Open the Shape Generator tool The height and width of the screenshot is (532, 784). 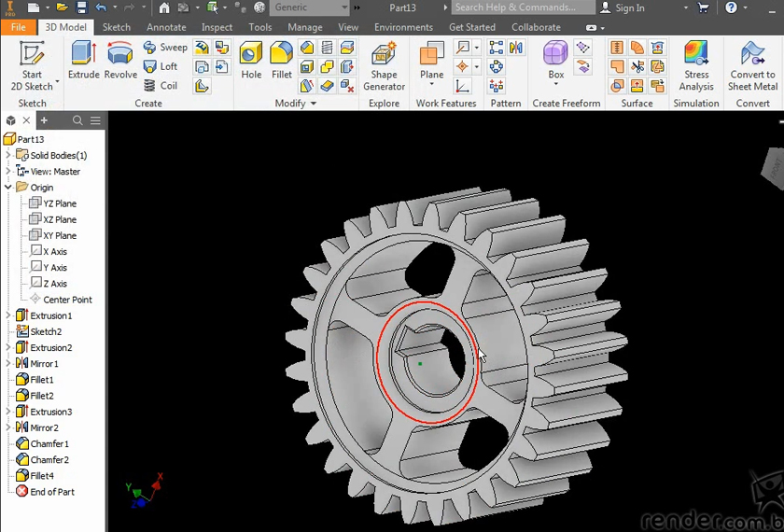coord(384,65)
